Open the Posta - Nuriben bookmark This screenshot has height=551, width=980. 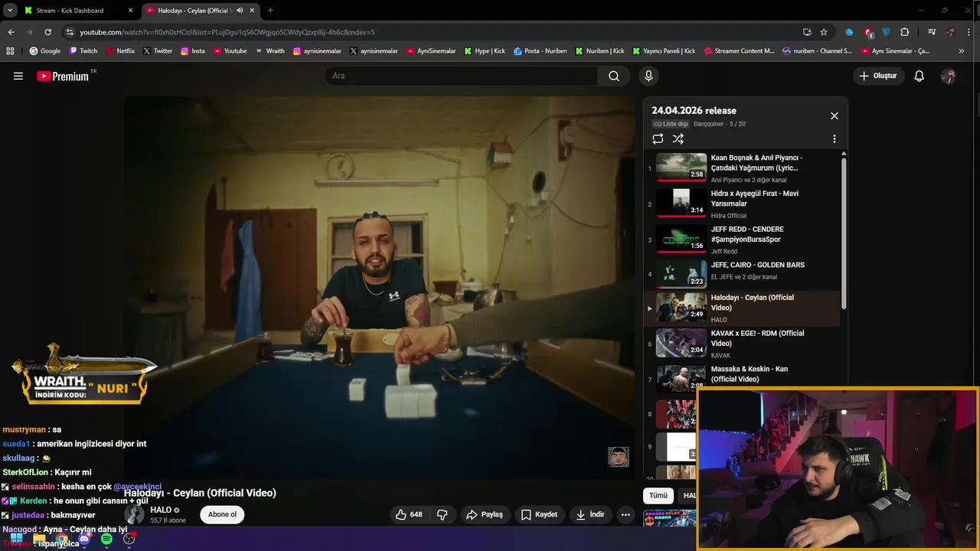[x=541, y=51]
